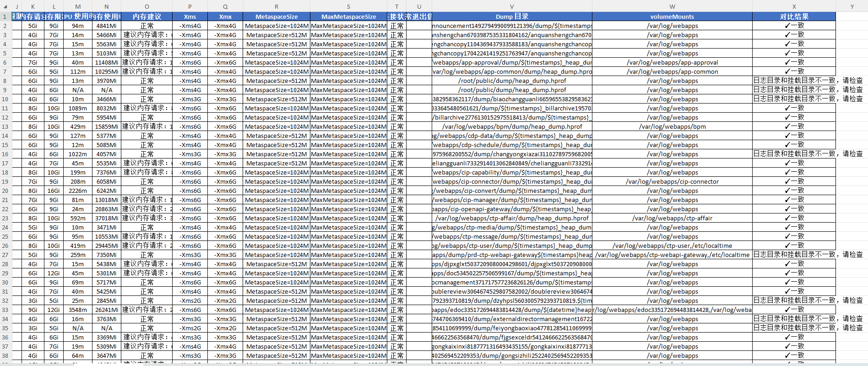Viewport: 868px width, 366px height.
Task: Select the 4841Mi cell in row 2
Action: 107,26
